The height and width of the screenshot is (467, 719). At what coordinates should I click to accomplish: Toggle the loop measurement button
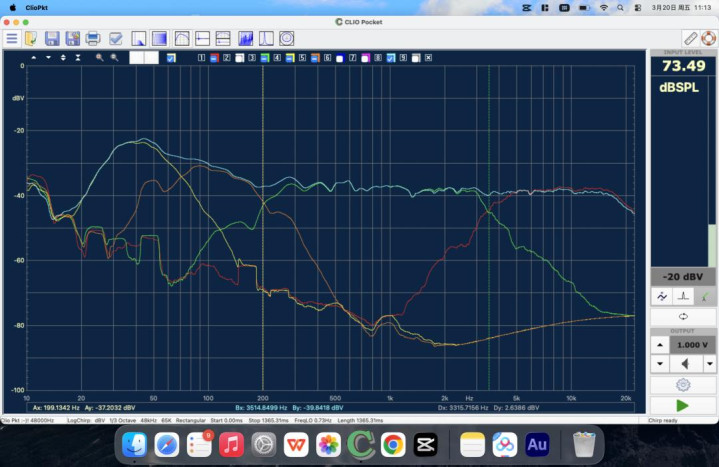click(x=683, y=317)
